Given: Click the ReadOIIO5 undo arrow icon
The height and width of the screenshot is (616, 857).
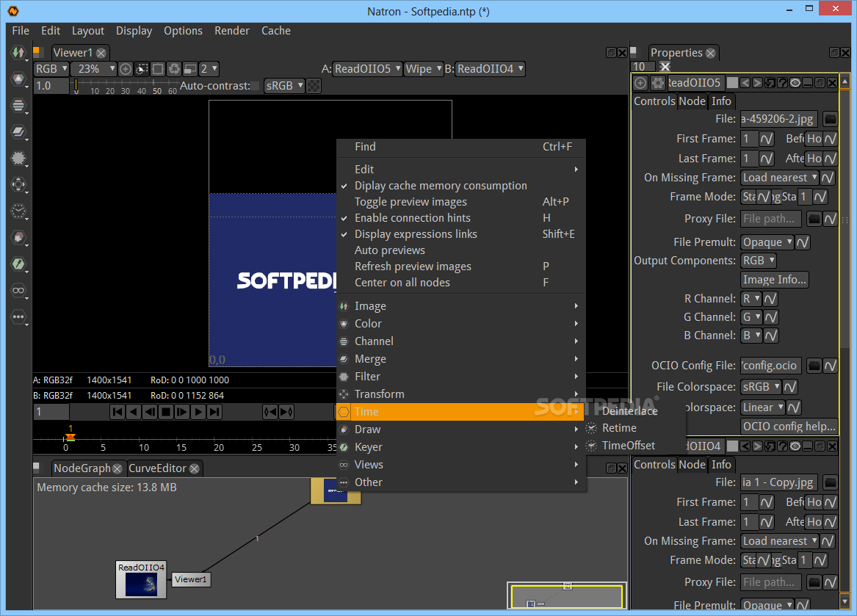Looking at the screenshot, I should [745, 82].
